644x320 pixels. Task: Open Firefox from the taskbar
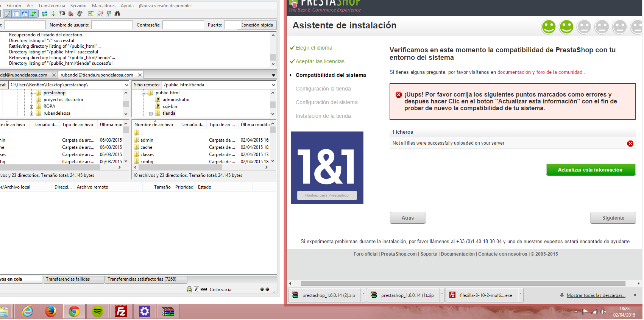[x=51, y=312]
